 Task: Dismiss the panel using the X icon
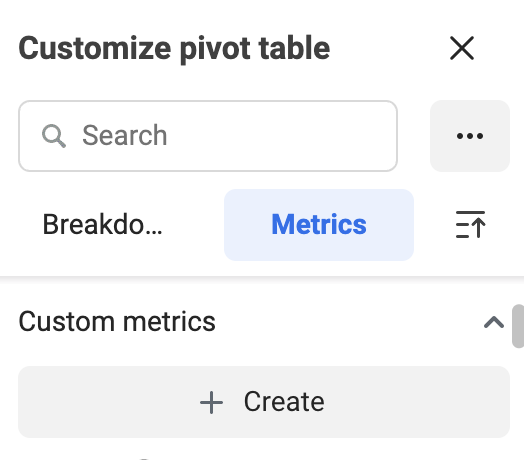click(x=462, y=48)
